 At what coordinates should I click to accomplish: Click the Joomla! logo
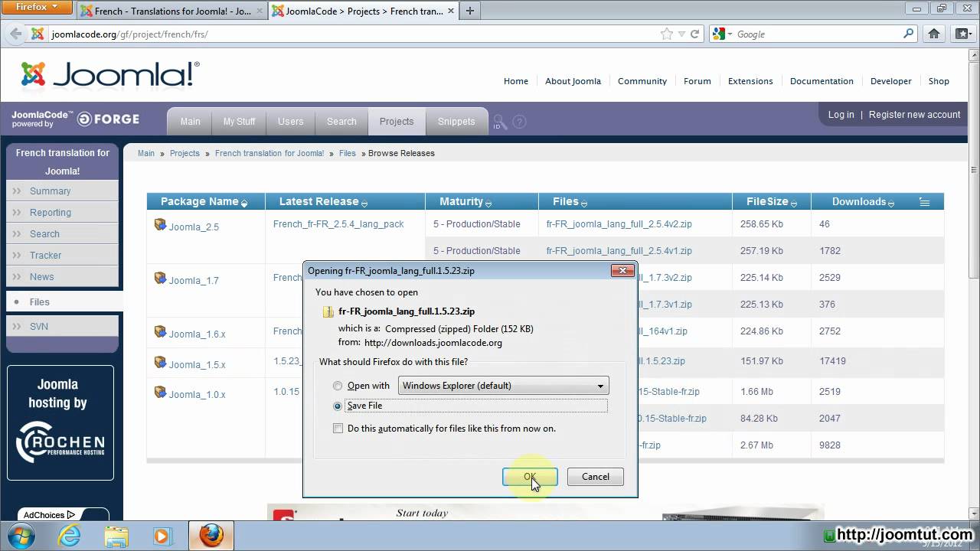click(x=110, y=75)
